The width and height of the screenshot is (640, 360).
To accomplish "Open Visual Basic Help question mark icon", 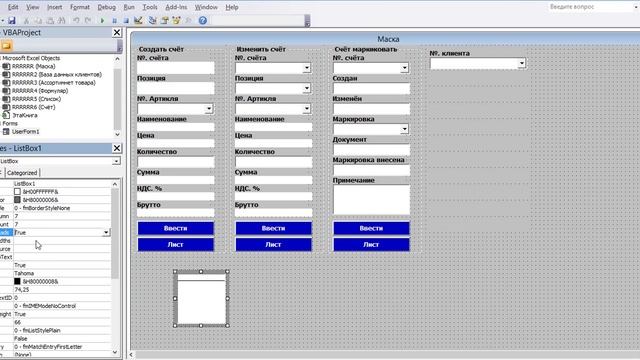I will click(202, 20).
